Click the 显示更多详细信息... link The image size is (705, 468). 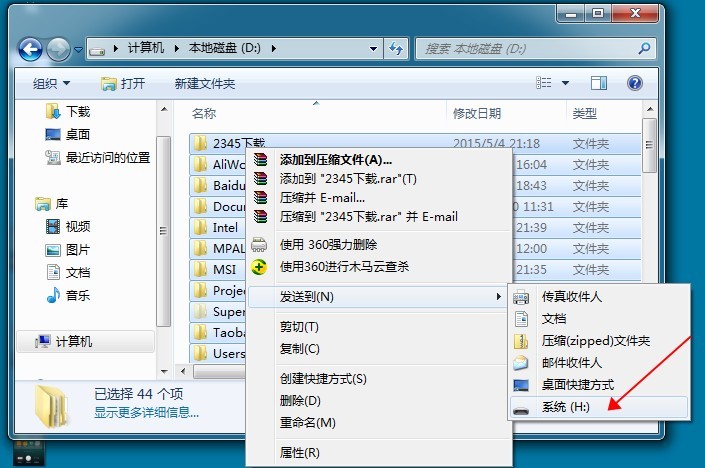[147, 412]
